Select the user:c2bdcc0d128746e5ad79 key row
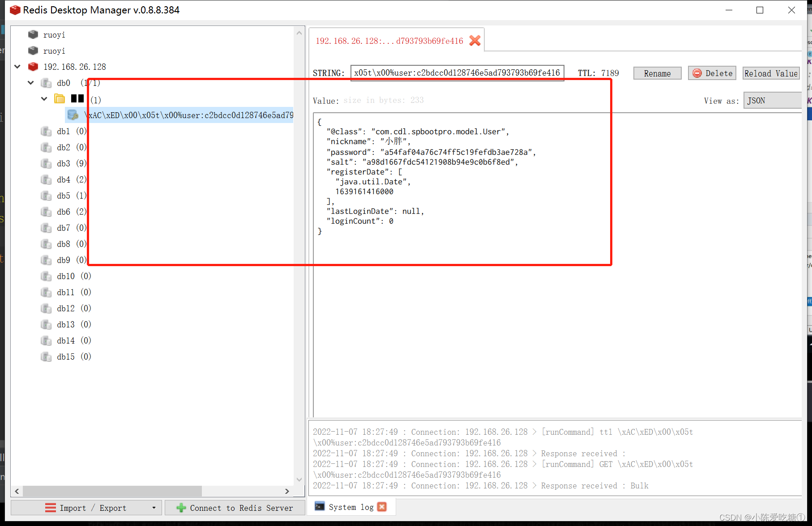This screenshot has width=812, height=526. (179, 115)
